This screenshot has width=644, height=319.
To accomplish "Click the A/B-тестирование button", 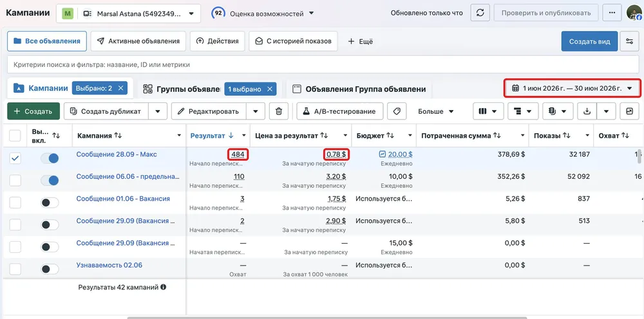I will (339, 111).
